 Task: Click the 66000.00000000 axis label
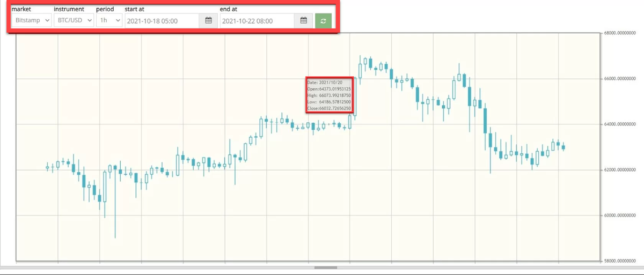click(x=620, y=79)
